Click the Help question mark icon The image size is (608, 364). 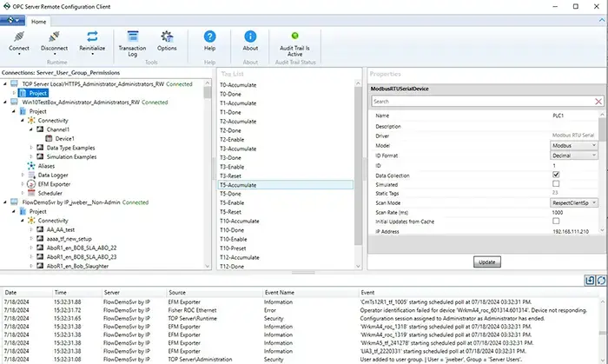tap(210, 36)
